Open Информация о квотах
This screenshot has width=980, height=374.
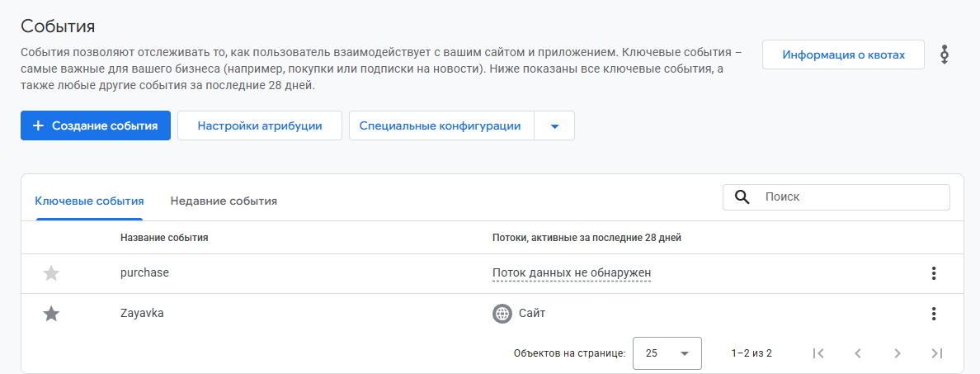[x=843, y=55]
